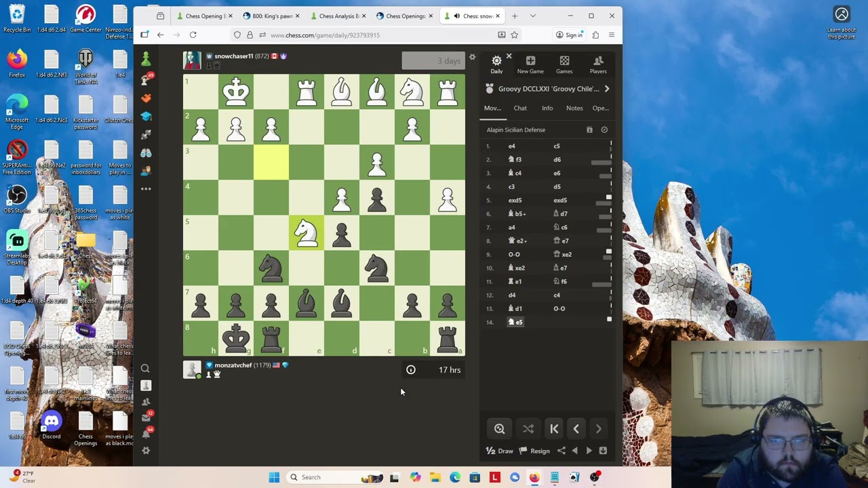
Task: Open monzatvchef player profile name
Action: [233, 365]
